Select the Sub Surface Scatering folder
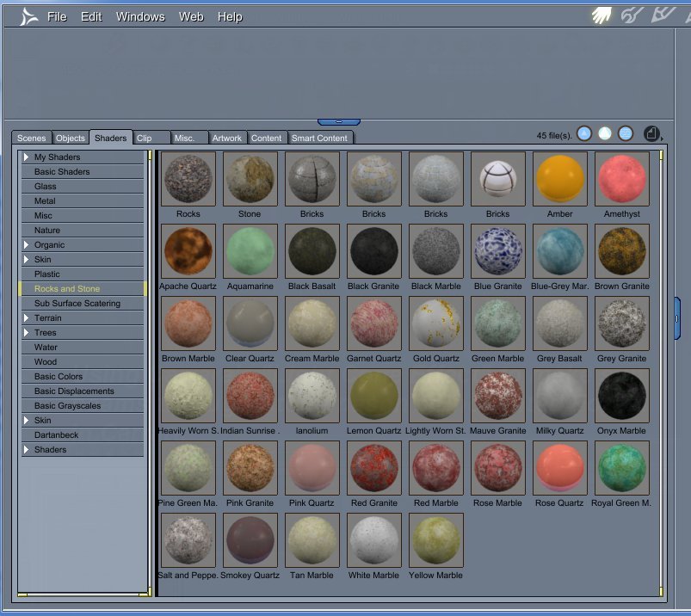691x616 pixels. [x=83, y=303]
